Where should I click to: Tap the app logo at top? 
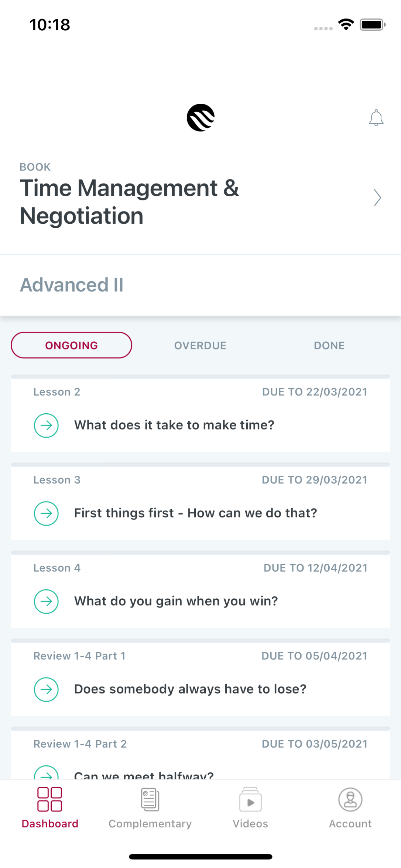[x=200, y=118]
